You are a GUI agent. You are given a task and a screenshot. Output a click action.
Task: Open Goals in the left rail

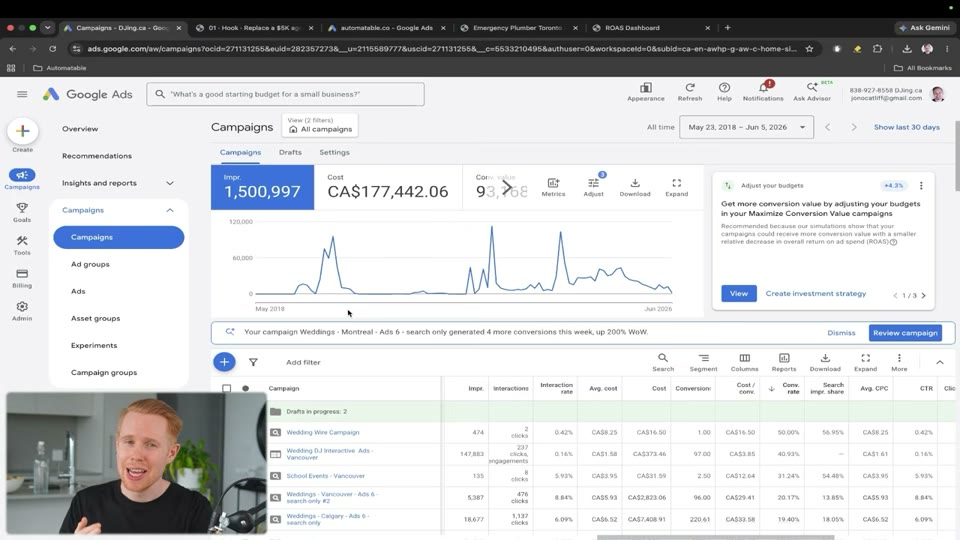pos(22,212)
